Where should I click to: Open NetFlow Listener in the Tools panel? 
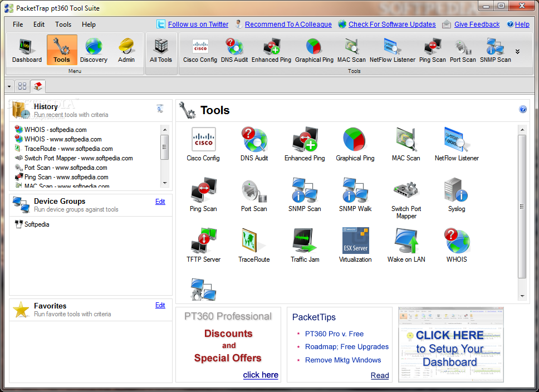pos(457,144)
